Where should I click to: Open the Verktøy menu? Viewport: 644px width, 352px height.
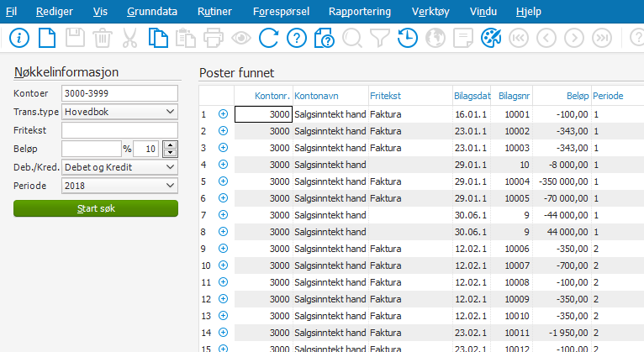[430, 12]
